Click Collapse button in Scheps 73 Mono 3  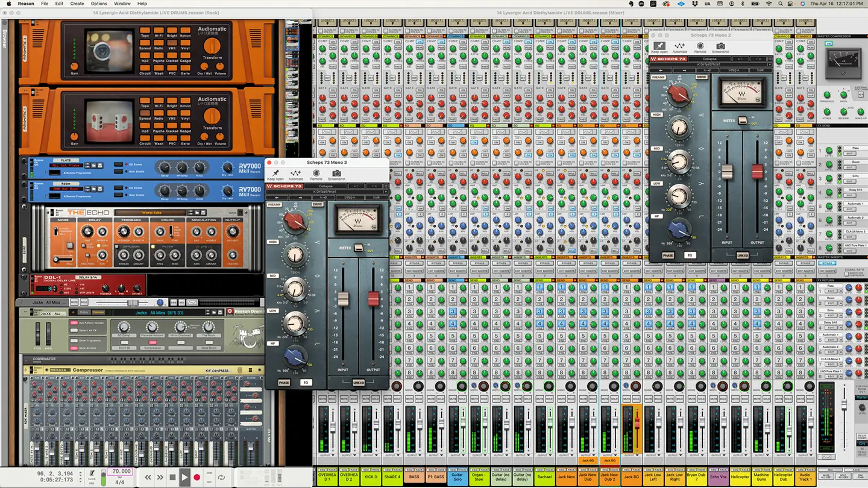325,186
